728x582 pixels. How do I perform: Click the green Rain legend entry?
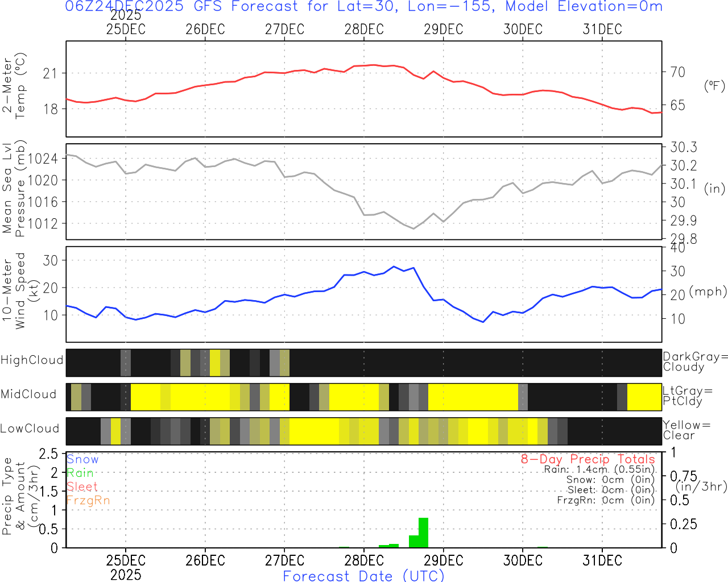80,473
